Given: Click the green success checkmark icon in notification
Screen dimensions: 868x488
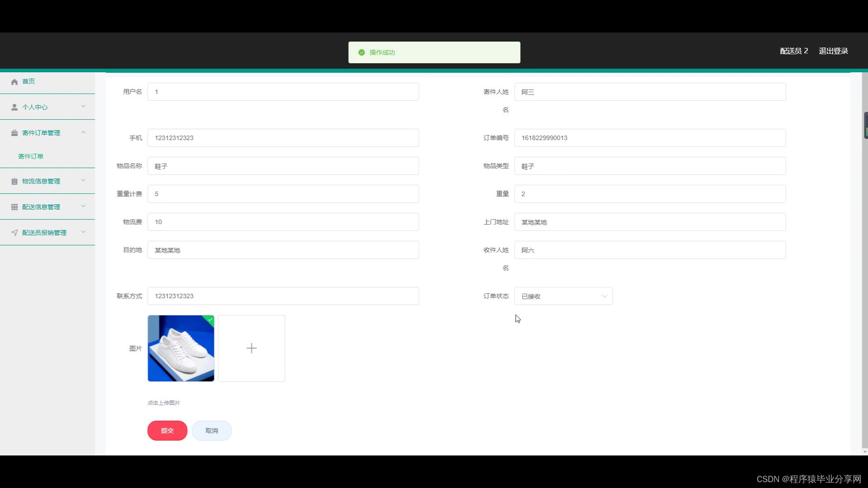Looking at the screenshot, I should click(362, 52).
